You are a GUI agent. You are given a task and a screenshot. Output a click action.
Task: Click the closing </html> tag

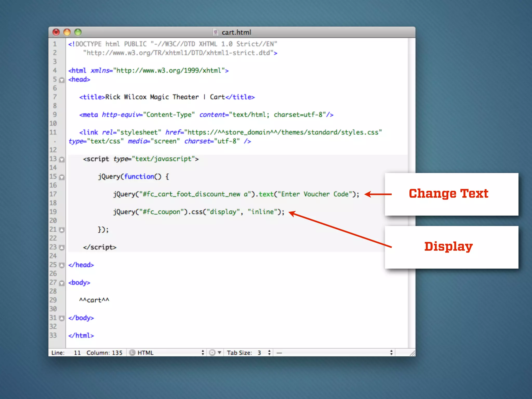(81, 335)
